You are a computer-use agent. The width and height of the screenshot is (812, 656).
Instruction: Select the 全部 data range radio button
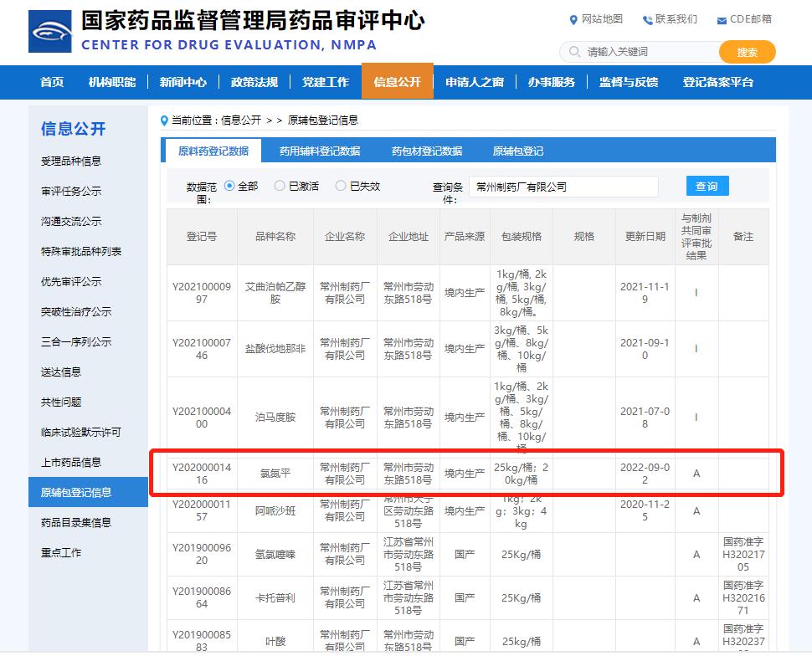(x=229, y=186)
